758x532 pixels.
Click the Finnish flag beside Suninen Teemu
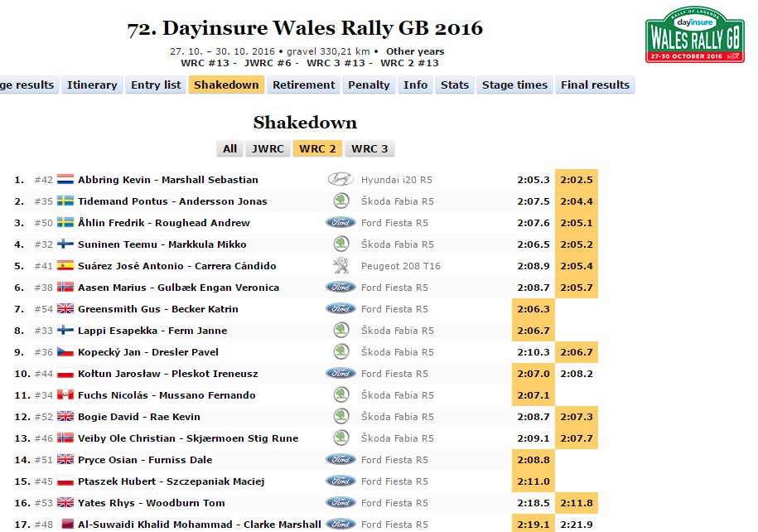pos(65,244)
